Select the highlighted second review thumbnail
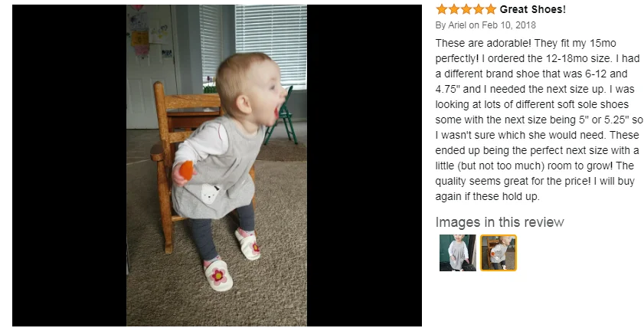The width and height of the screenshot is (644, 328). pyautogui.click(x=499, y=253)
